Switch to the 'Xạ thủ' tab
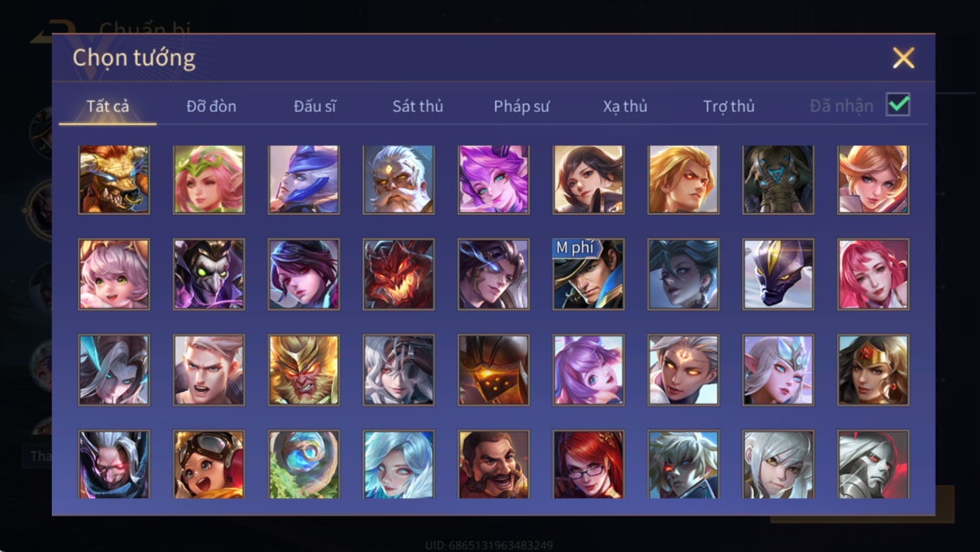The width and height of the screenshot is (980, 552). tap(625, 106)
